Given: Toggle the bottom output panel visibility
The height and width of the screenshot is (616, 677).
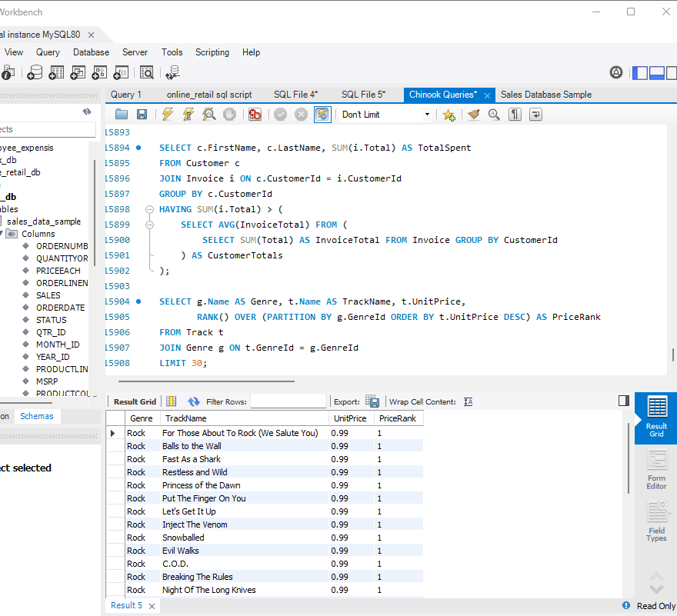Looking at the screenshot, I should (x=657, y=73).
